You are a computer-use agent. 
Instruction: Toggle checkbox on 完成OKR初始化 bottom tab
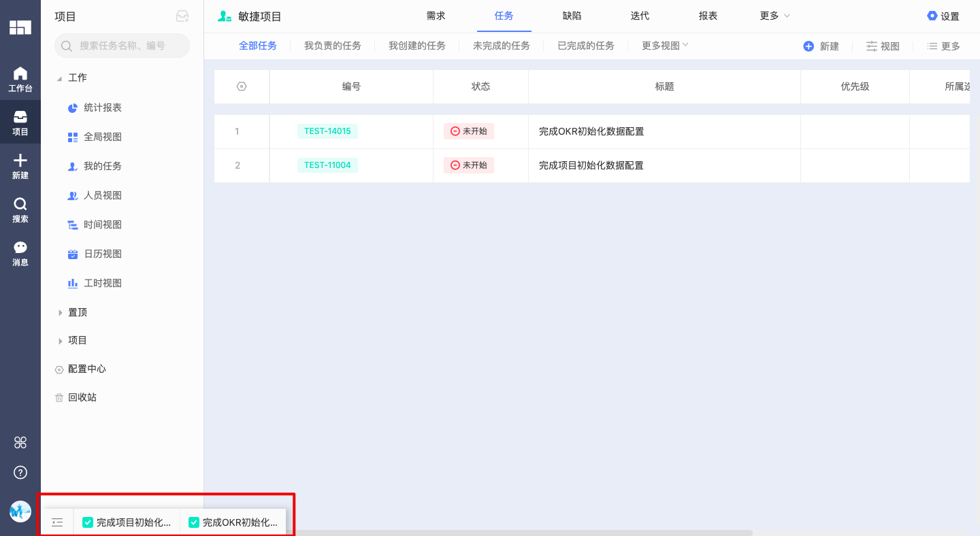193,522
